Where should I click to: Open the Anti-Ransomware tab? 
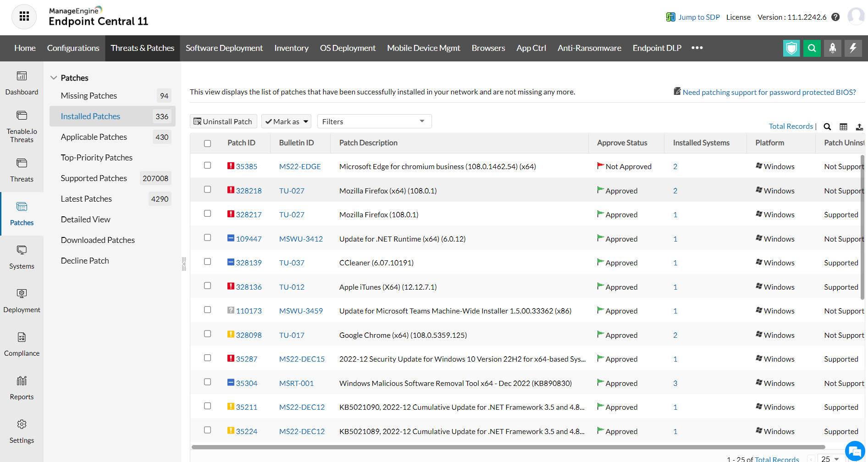pyautogui.click(x=589, y=48)
